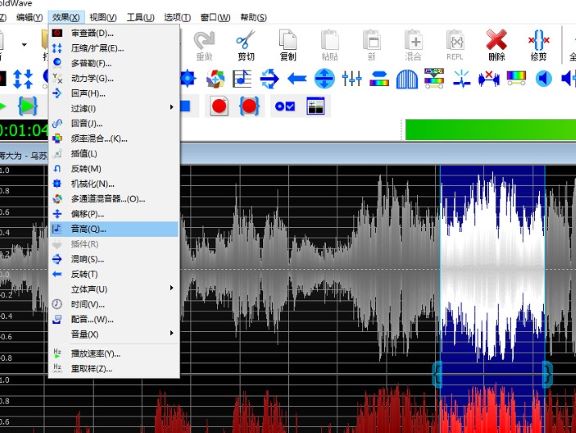Open the 选项(T) Options menu
The image size is (576, 433).
click(x=177, y=17)
